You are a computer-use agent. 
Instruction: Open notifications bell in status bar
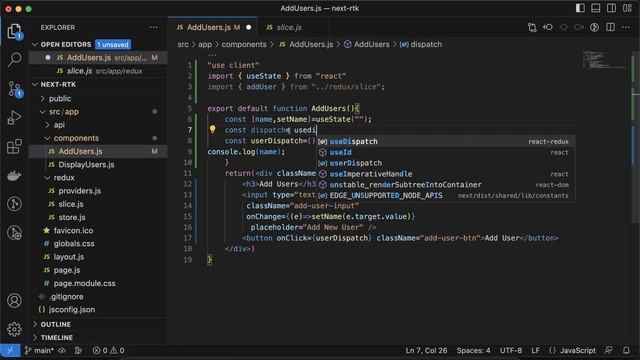(x=626, y=350)
